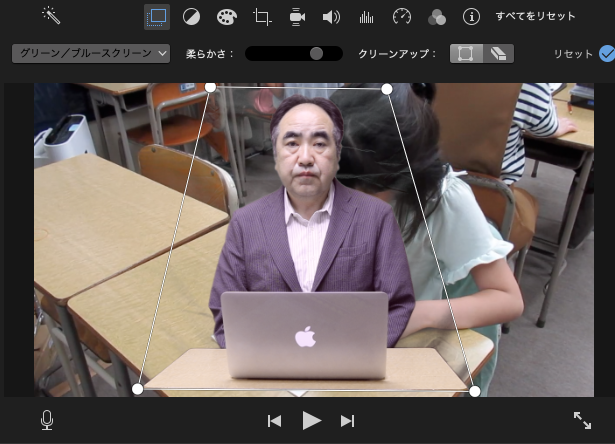Open the speed speedometer tool
Screen dimensions: 615x444
click(x=402, y=17)
